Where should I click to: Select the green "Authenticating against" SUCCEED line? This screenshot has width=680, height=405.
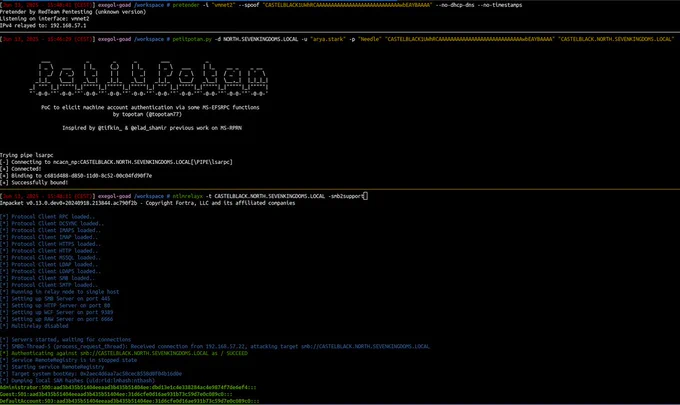pos(124,353)
